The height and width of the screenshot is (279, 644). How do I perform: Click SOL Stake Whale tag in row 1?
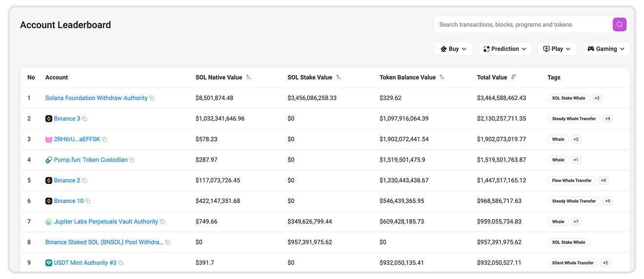point(569,98)
